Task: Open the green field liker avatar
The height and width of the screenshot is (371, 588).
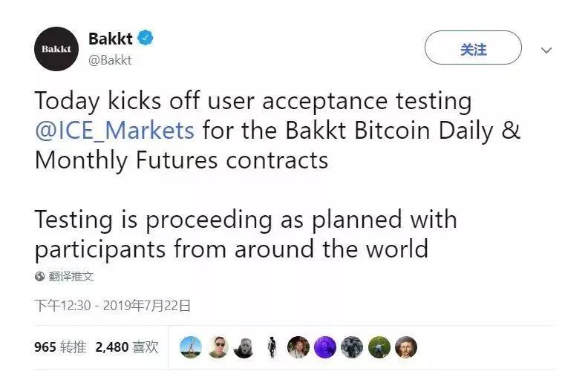Action: click(379, 347)
